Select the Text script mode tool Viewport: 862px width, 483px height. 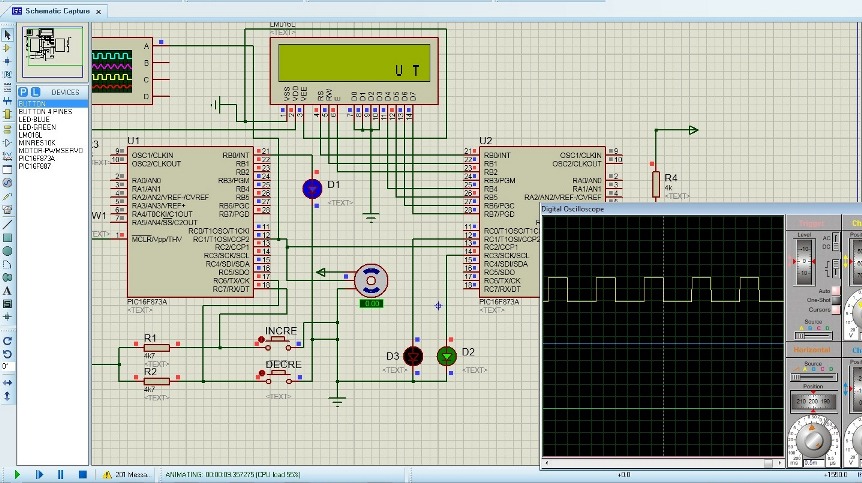coord(7,88)
